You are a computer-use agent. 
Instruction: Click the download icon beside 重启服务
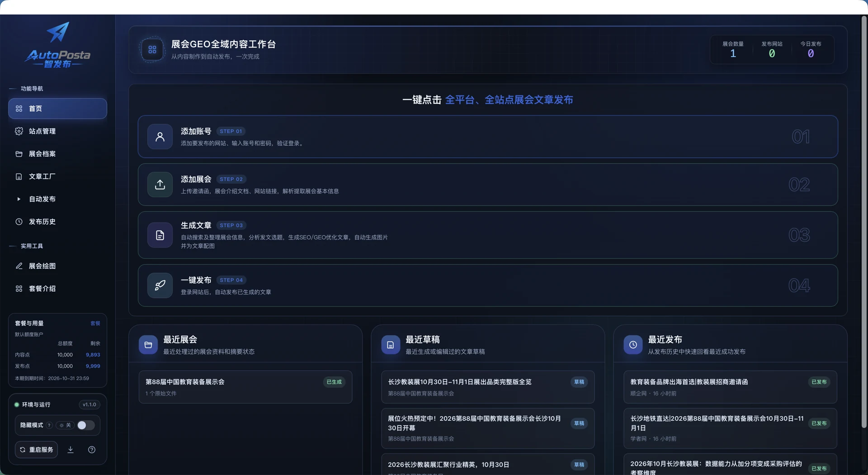[x=71, y=450]
